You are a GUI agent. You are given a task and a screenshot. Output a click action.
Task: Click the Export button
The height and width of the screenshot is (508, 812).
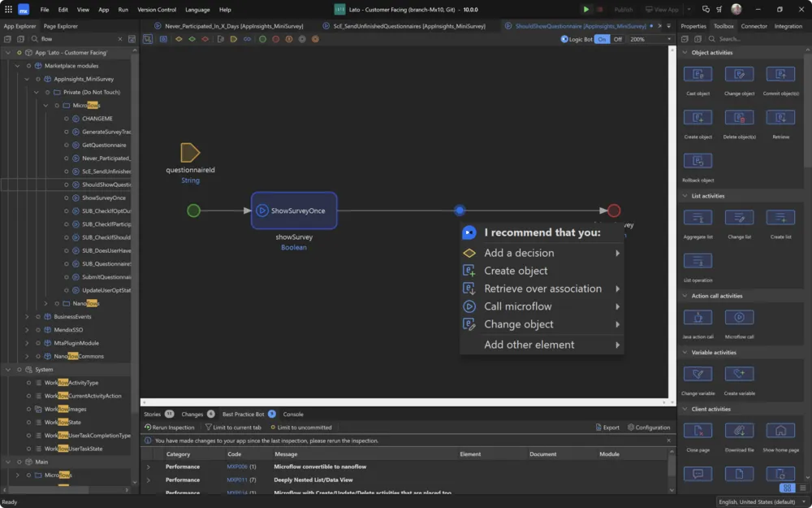[607, 428]
